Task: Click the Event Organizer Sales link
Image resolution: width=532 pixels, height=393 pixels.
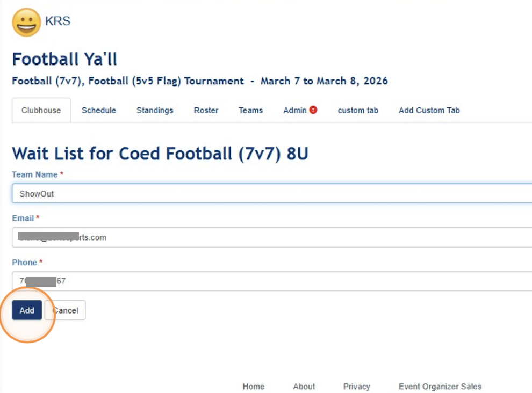Action: 440,386
